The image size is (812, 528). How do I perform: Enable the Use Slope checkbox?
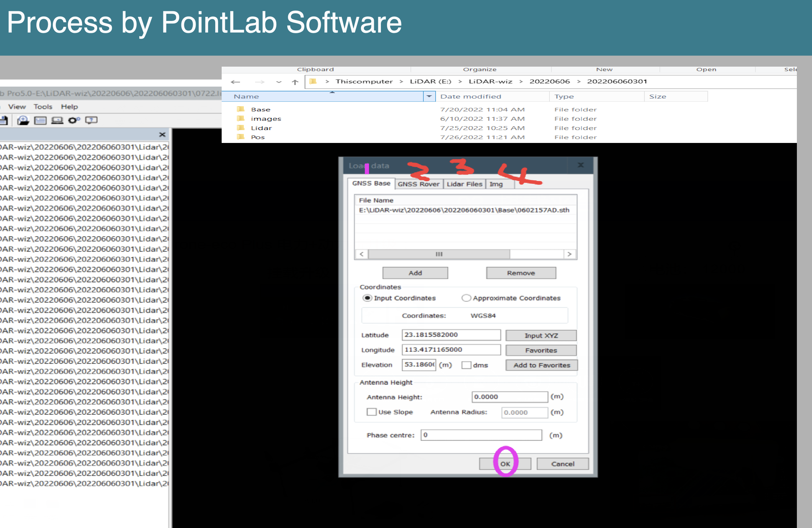(x=372, y=412)
